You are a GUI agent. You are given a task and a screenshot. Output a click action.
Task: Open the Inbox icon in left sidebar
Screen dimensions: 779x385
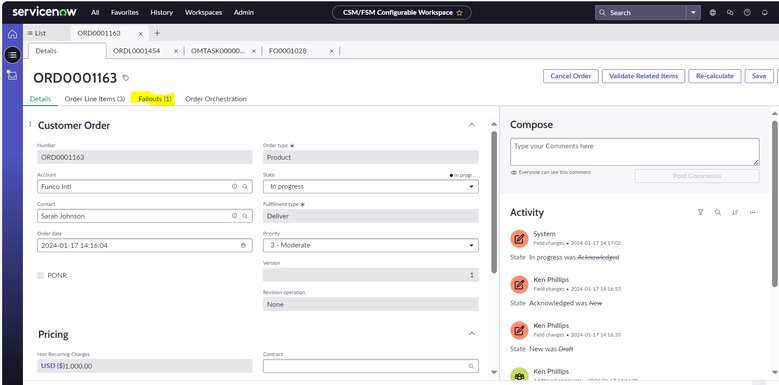[12, 75]
